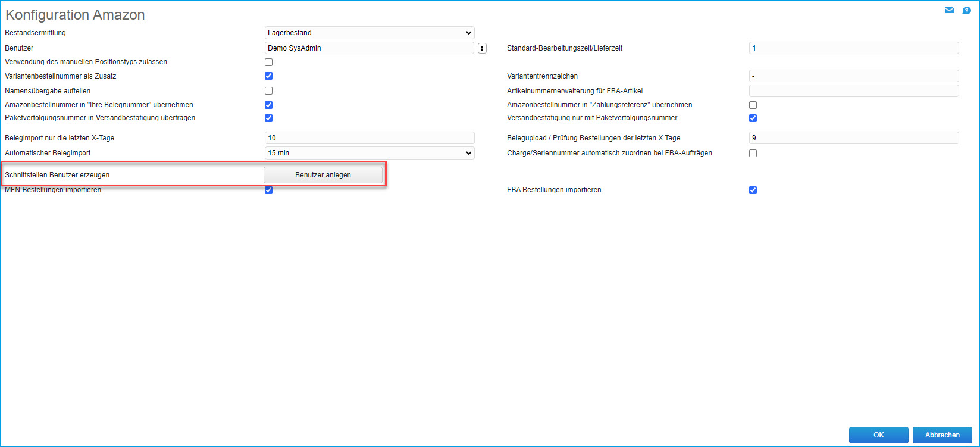Click the Schnittstellen Benutzer erzeugen label
This screenshot has width=980, height=447.
coord(57,175)
